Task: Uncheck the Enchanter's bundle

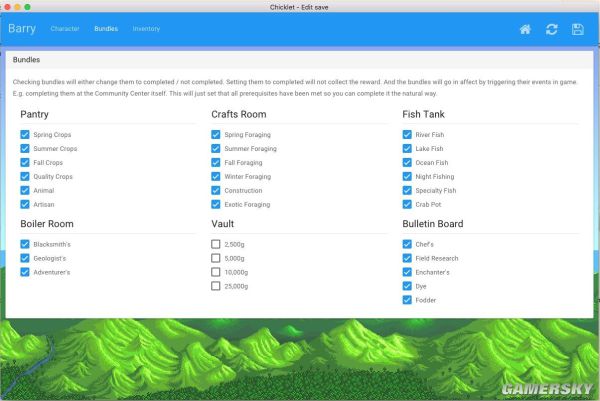Action: 407,272
